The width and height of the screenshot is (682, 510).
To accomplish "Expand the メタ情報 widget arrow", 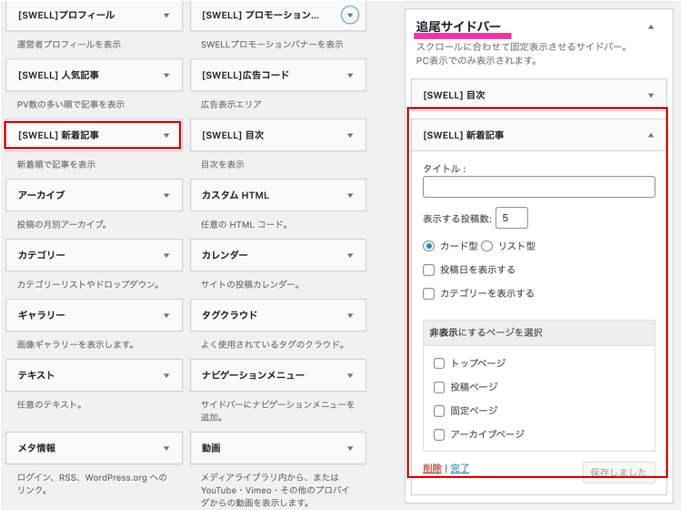I will pos(166,448).
